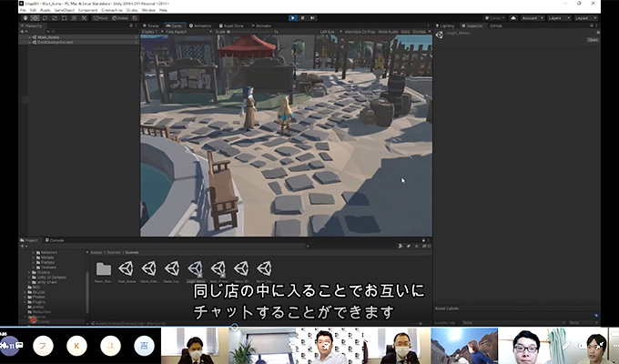Select the combined Transform tool
The height and width of the screenshot is (364, 619).
(x=74, y=18)
